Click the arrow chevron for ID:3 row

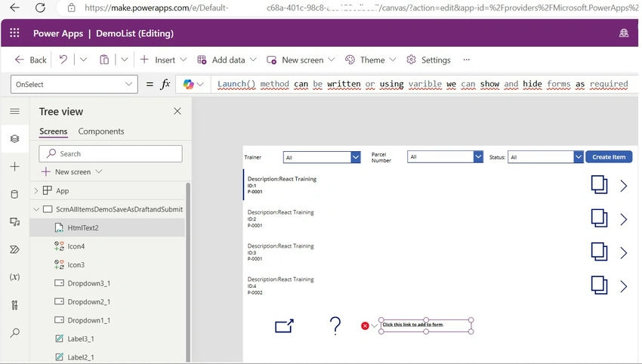tap(624, 253)
